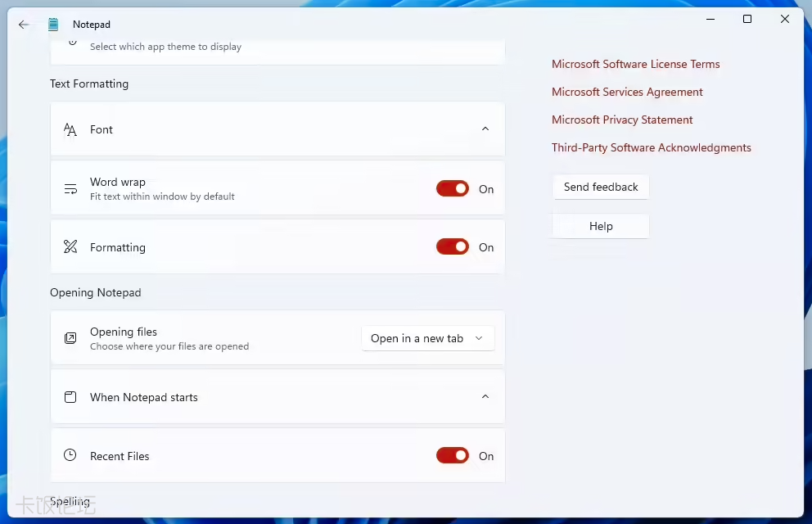The height and width of the screenshot is (524, 812).
Task: Open Microsoft Privacy Statement link
Action: click(x=622, y=120)
